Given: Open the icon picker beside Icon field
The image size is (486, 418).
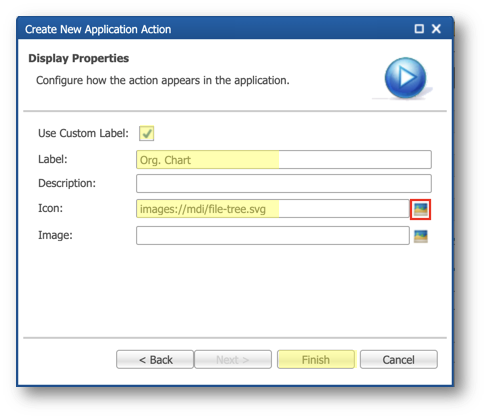Looking at the screenshot, I should (x=420, y=210).
